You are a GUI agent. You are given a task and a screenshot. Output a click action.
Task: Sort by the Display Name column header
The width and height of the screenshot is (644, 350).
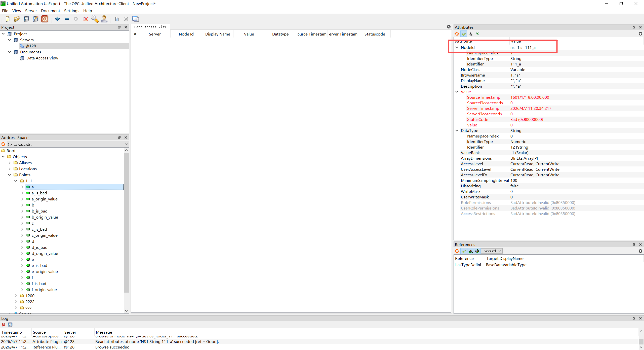tap(218, 34)
